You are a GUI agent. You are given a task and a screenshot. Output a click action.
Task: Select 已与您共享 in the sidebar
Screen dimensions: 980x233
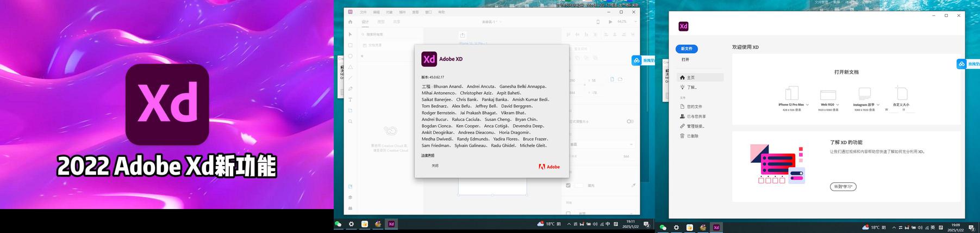coord(696,116)
